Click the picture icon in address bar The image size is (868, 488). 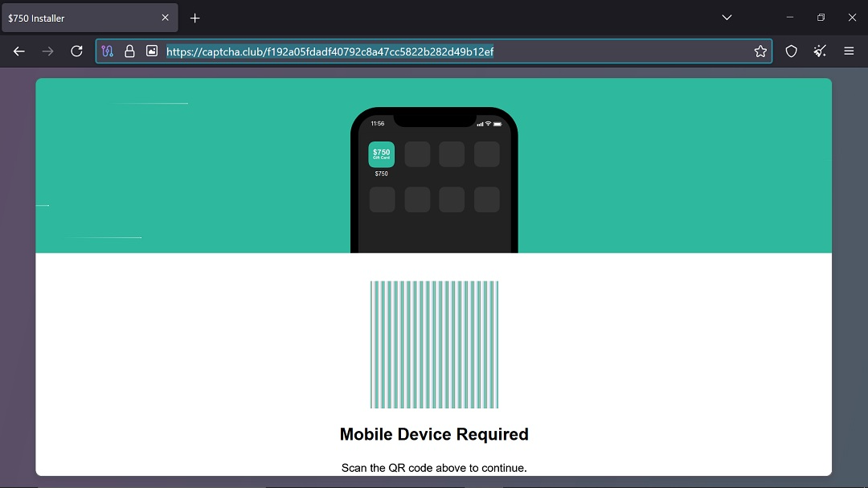[x=152, y=51]
